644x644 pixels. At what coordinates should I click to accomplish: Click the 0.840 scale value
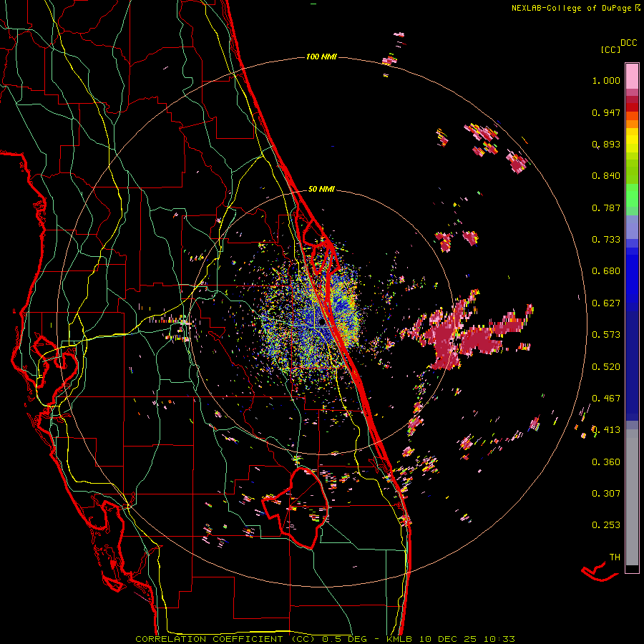(606, 176)
